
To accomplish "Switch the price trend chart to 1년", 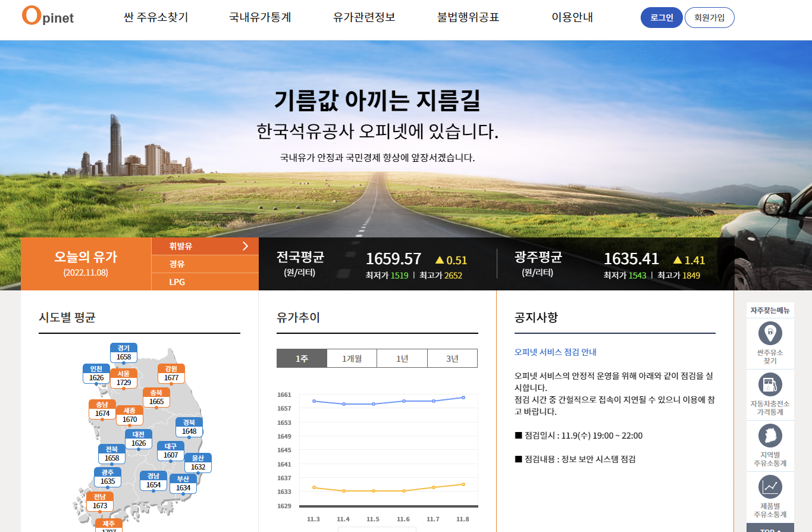I will 402,358.
